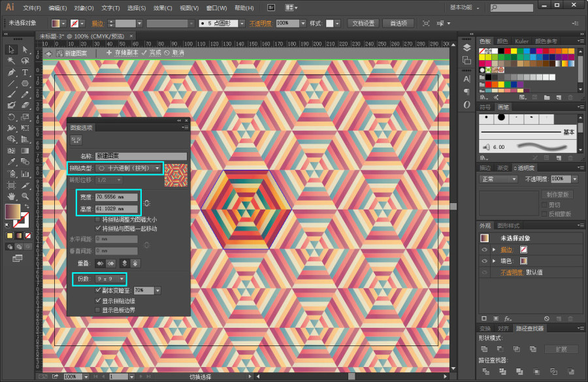Toggle the width-height link icon

[146, 203]
